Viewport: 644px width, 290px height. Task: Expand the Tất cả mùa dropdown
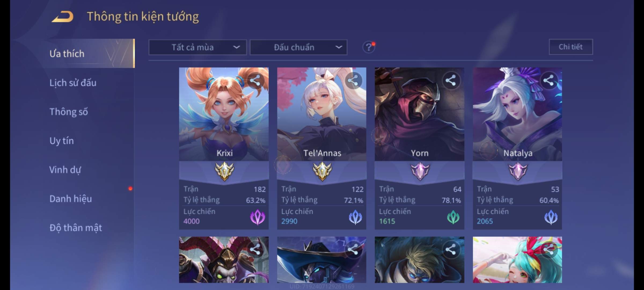(198, 48)
